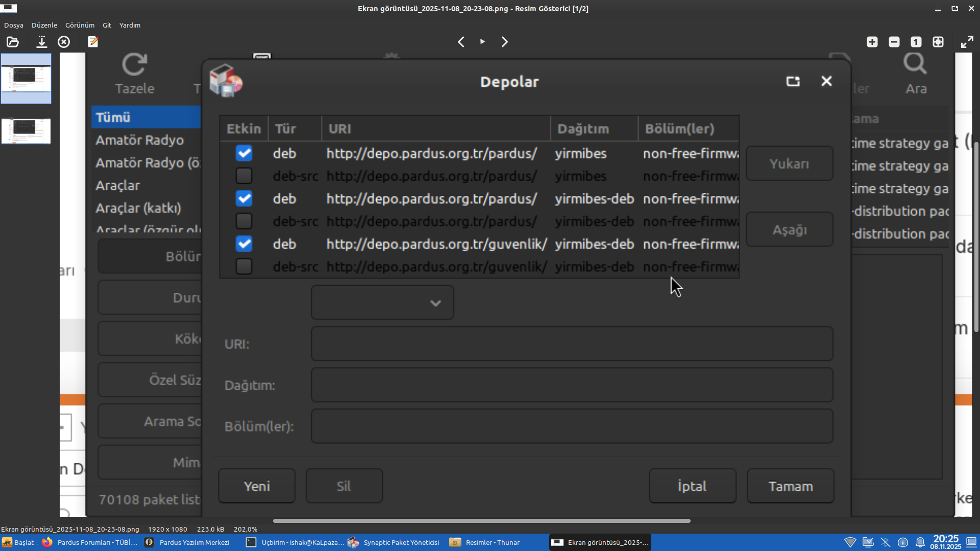Open the Görünüm menu
This screenshot has width=980, height=551.
[80, 25]
